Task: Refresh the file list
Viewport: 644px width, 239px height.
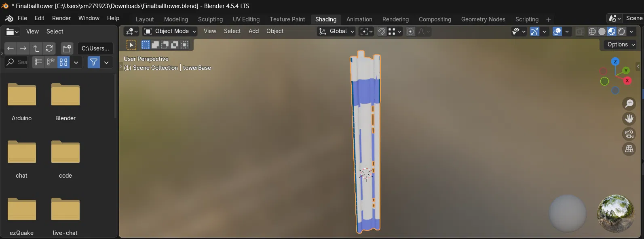Action: pos(49,48)
